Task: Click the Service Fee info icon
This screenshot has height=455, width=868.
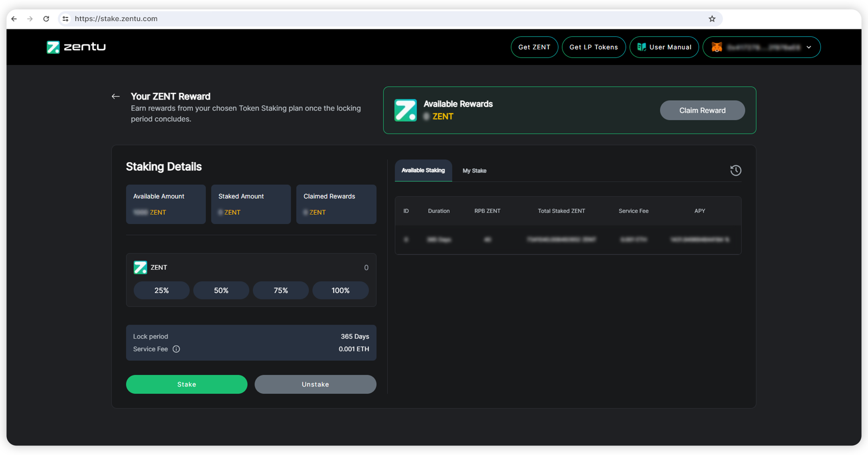Action: [176, 349]
